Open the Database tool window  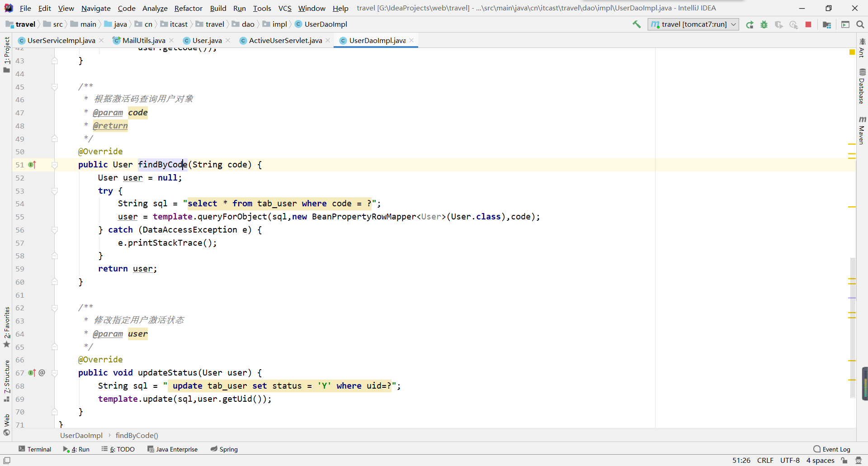[862, 86]
